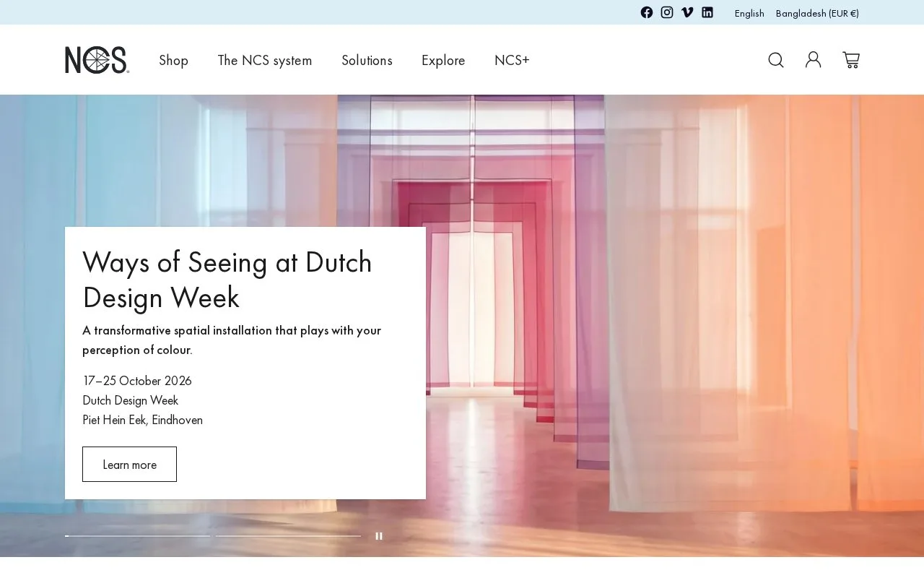
Task: Open the Explore menu
Action: pyautogui.click(x=443, y=60)
